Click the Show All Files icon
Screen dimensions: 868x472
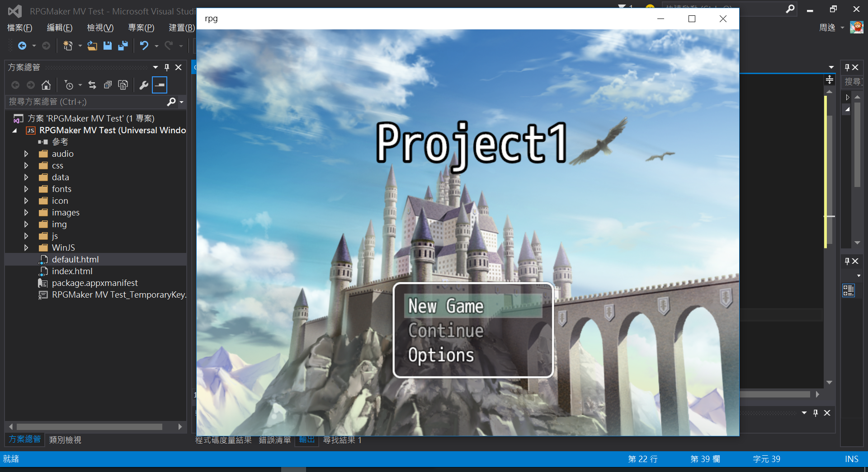click(123, 85)
